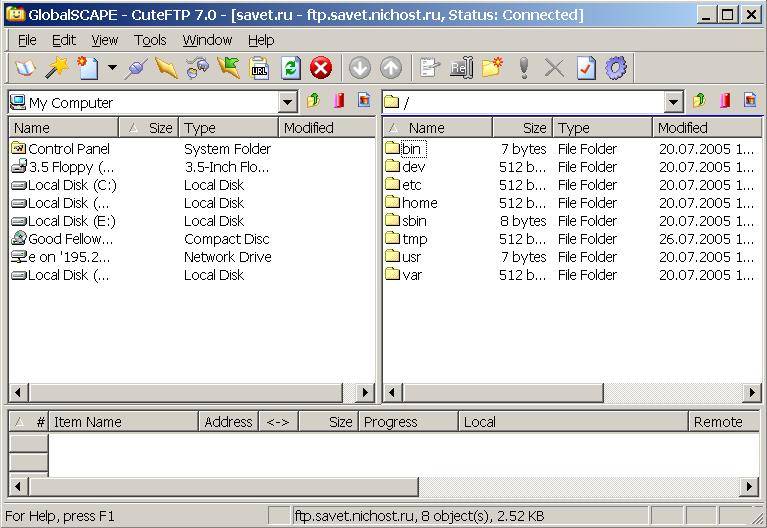Select the var remote folder

404,275
